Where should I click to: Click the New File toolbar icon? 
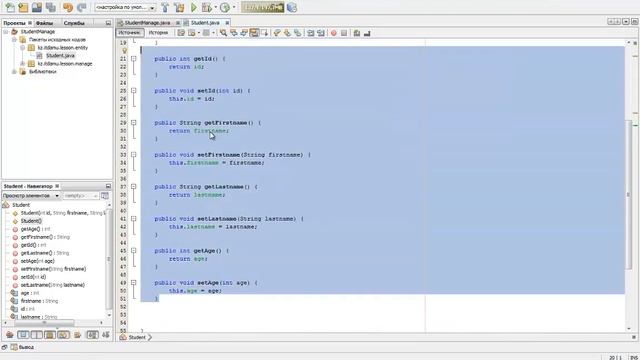point(10,7)
